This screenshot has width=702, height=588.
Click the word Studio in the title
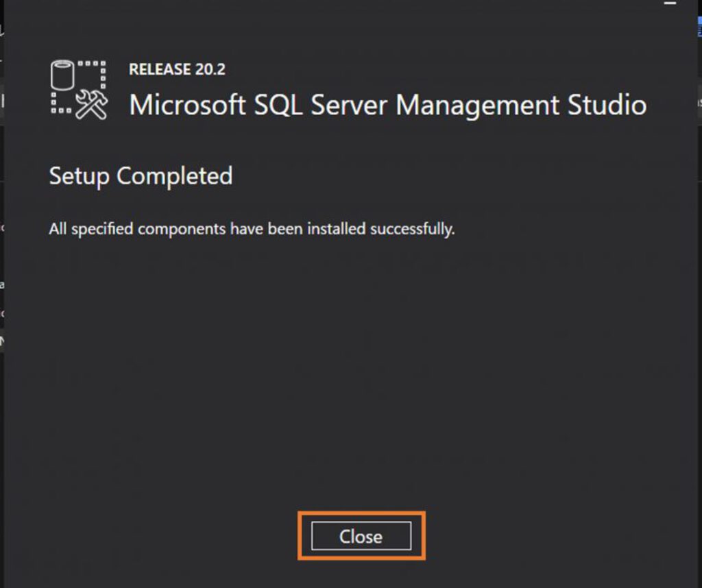[607, 105]
